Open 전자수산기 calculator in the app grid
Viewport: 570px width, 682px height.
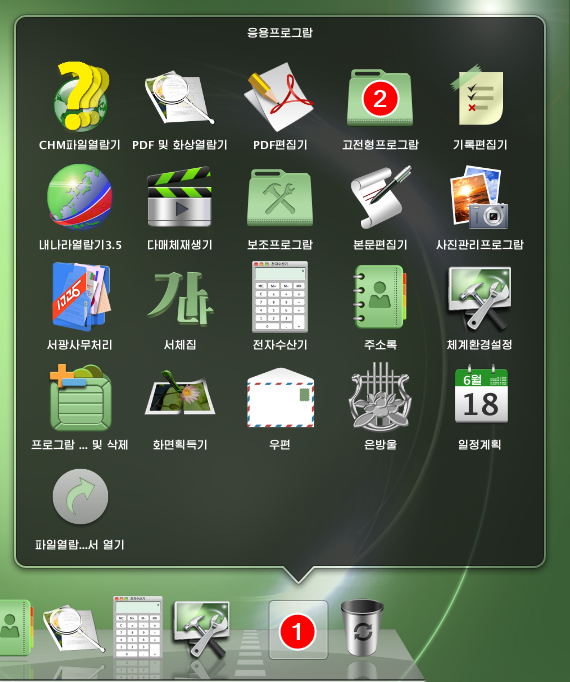point(280,297)
